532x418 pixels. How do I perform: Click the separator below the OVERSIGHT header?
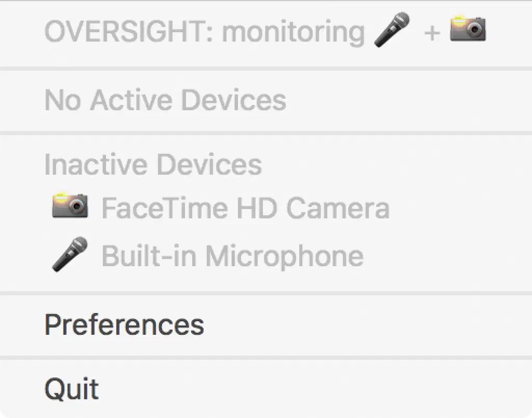click(266, 68)
